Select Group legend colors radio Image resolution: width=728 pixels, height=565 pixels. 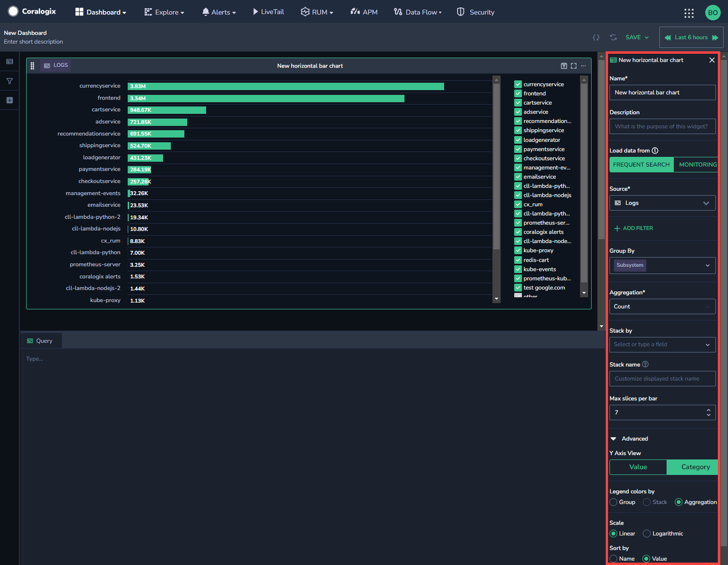tap(613, 502)
